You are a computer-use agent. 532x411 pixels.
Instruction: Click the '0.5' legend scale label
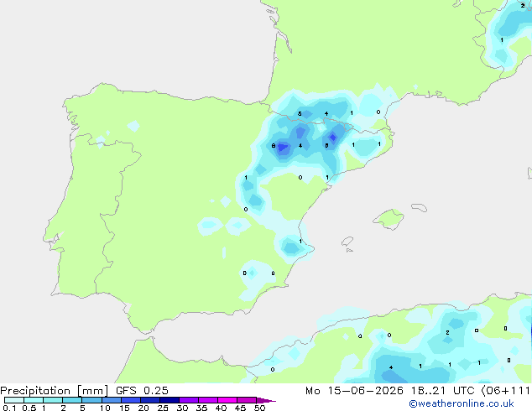(29, 408)
